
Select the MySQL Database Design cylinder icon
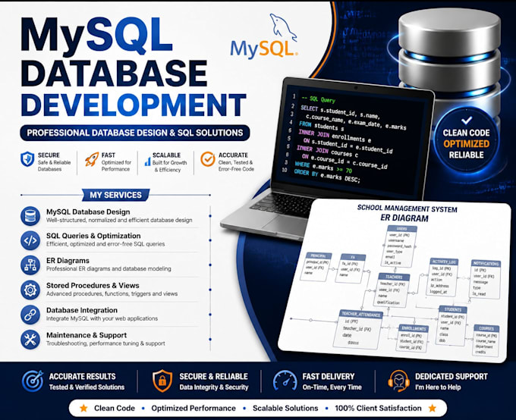30,216
